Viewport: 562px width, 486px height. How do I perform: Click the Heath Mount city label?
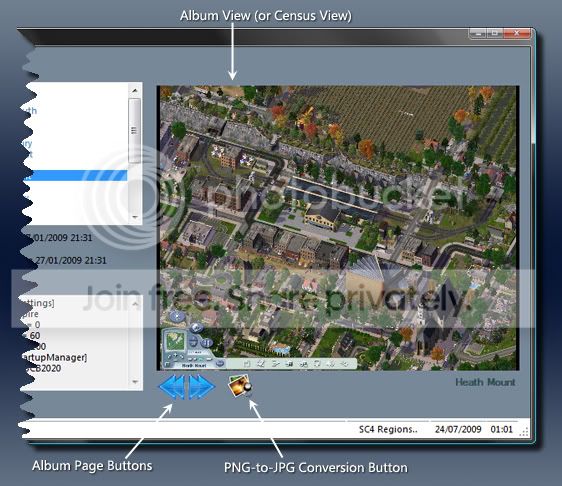485,382
